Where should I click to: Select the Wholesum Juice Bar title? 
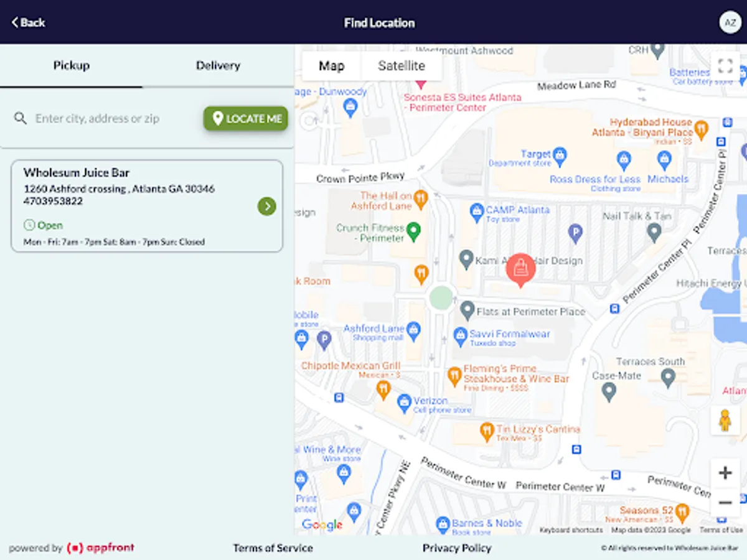pos(77,172)
